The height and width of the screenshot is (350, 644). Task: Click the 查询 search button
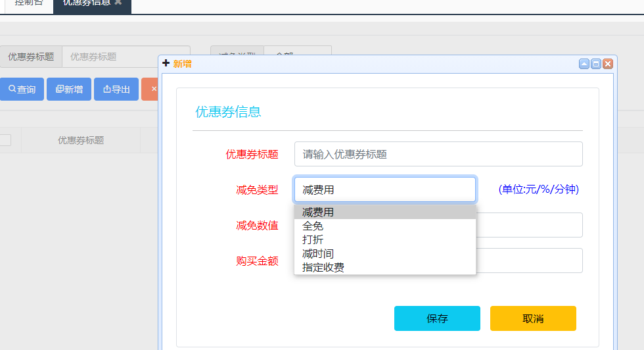[x=22, y=89]
